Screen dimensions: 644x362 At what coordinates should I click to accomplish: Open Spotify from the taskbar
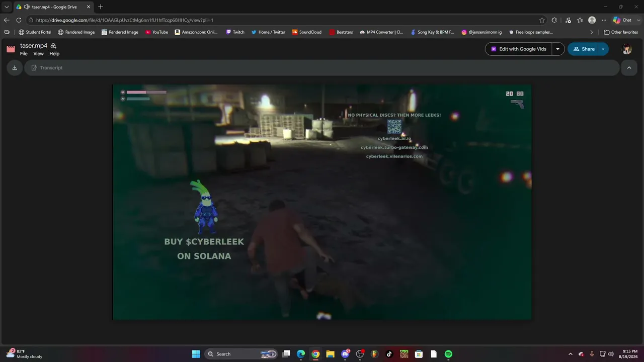[448, 354]
